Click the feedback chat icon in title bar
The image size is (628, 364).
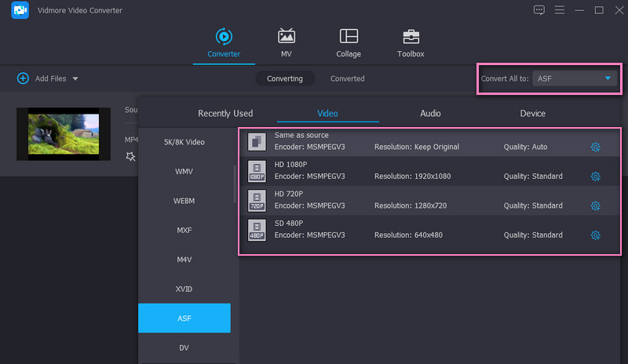point(539,10)
